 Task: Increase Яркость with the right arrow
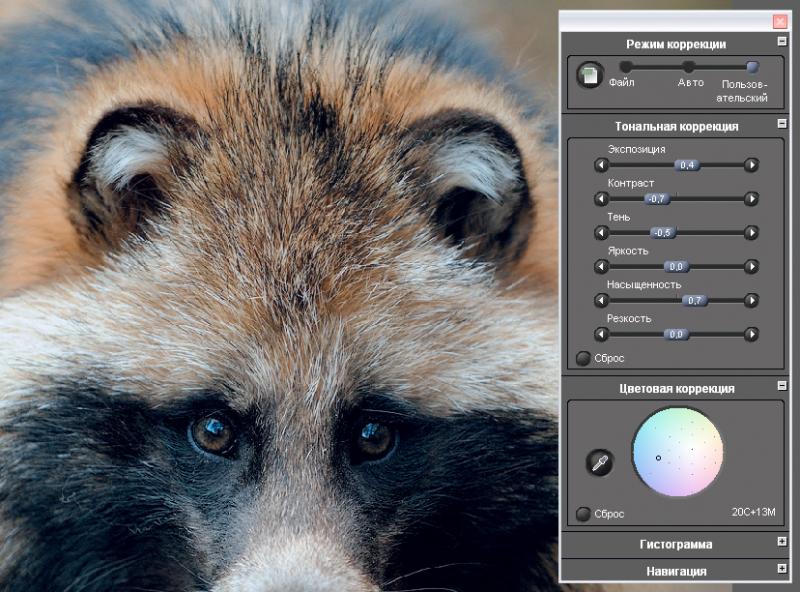[751, 266]
